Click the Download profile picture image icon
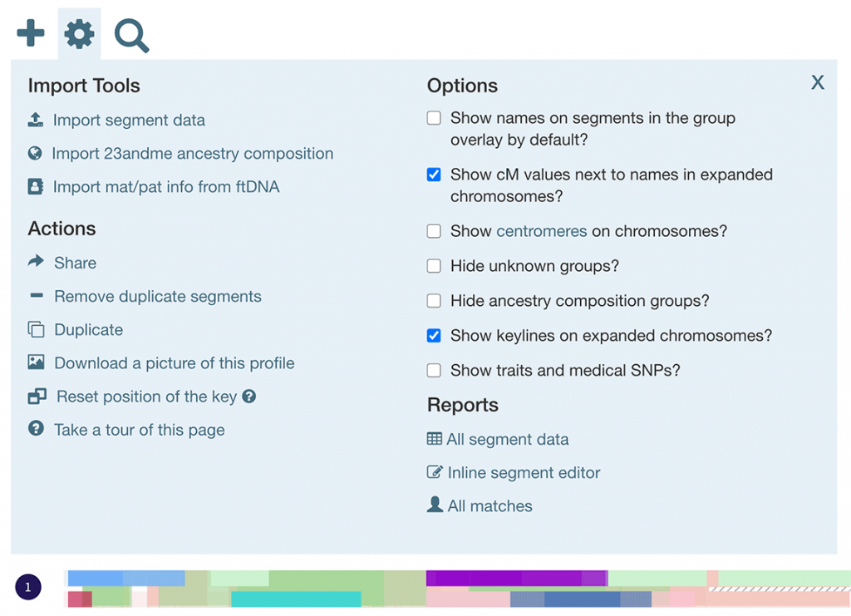Image resolution: width=851 pixels, height=616 pixels. click(x=35, y=362)
